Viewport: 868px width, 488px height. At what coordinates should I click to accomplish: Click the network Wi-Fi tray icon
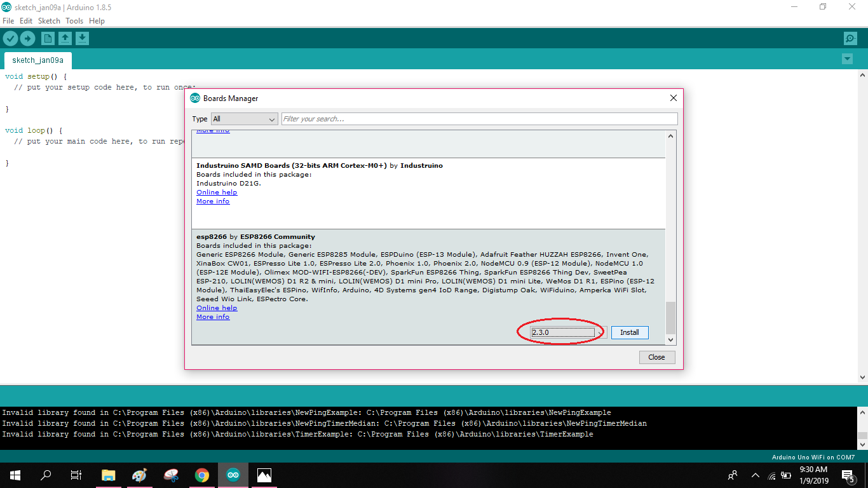(x=772, y=475)
